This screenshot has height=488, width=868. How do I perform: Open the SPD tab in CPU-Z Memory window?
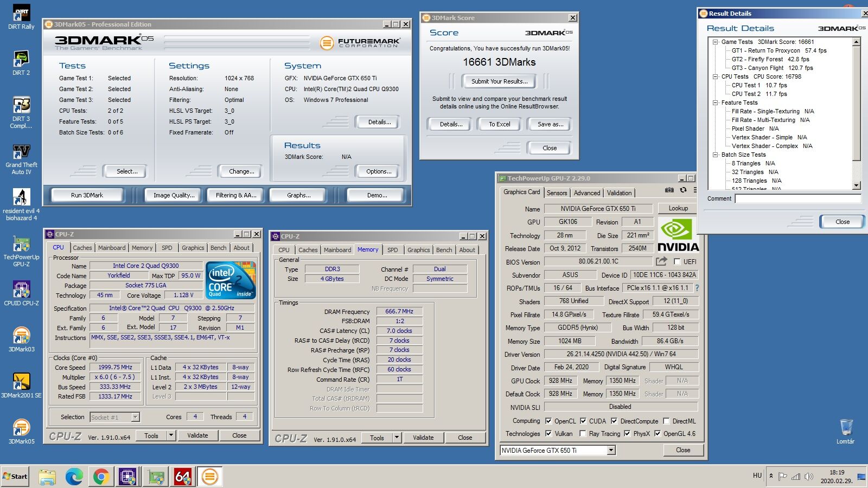tap(392, 250)
